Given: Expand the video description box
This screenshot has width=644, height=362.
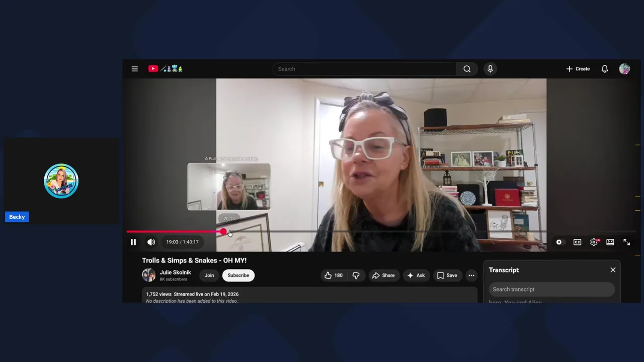Looking at the screenshot, I should point(309,296).
